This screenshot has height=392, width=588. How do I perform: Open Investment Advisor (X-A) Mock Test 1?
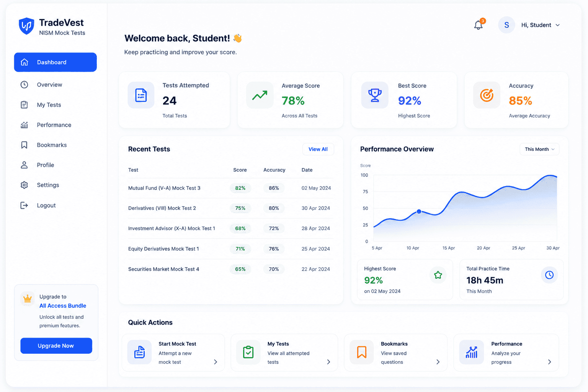pyautogui.click(x=171, y=229)
